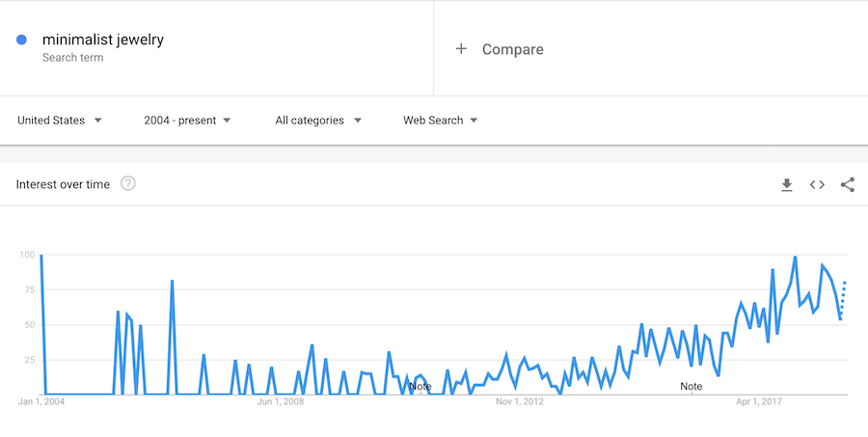Image resolution: width=868 pixels, height=437 pixels.
Task: Click the Jun 1, 2008 axis label
Action: (x=281, y=402)
